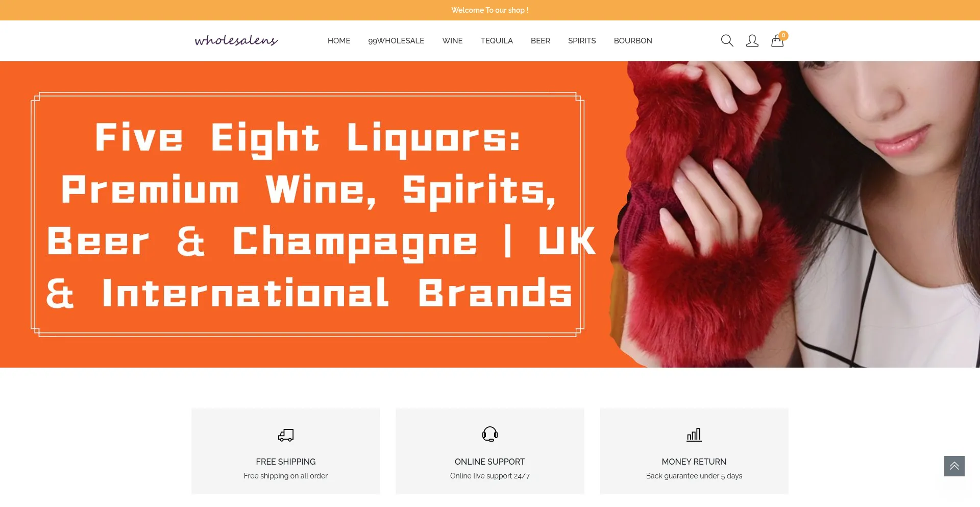
Task: Open the SPIRITS category
Action: tap(582, 41)
